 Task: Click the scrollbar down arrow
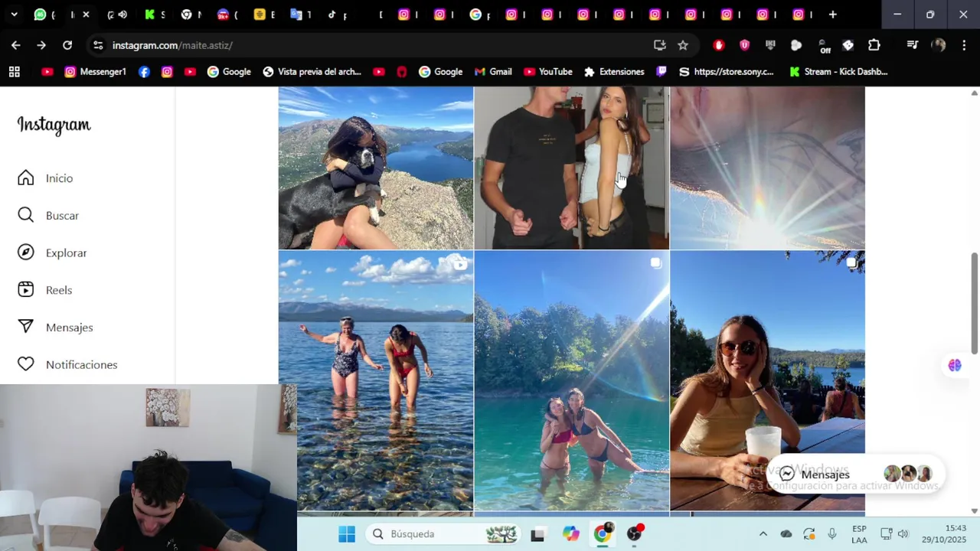pos(975,510)
